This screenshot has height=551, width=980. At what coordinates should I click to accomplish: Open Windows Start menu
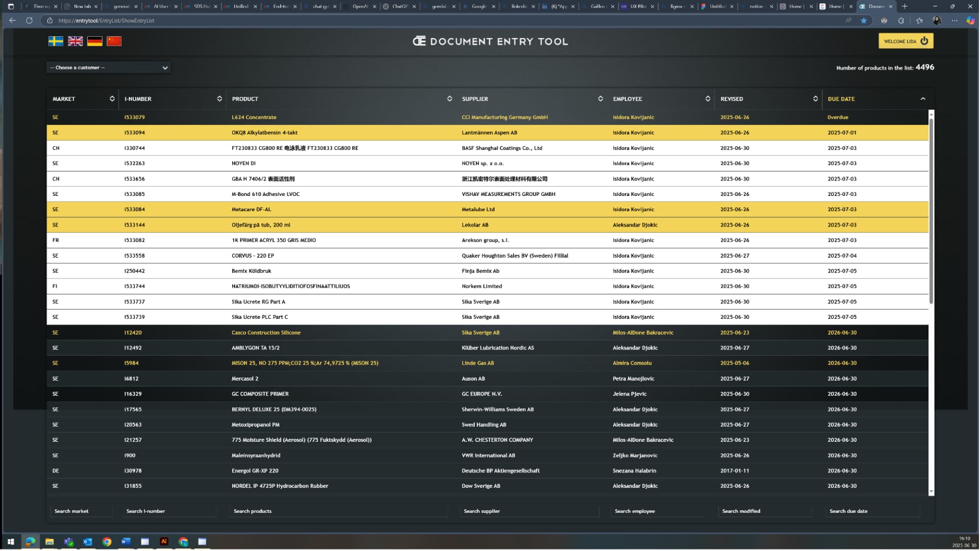tap(11, 541)
